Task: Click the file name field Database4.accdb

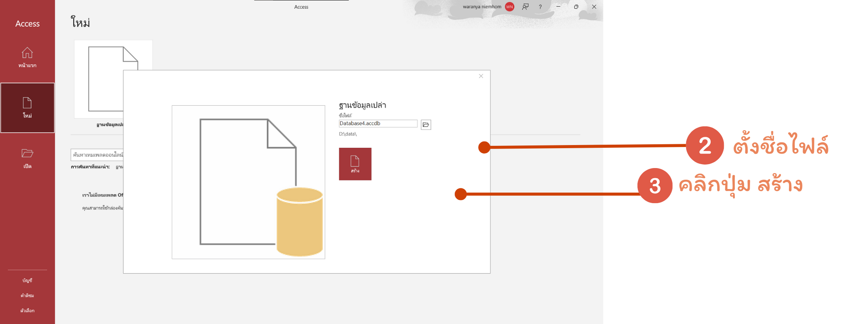Action: pyautogui.click(x=378, y=124)
